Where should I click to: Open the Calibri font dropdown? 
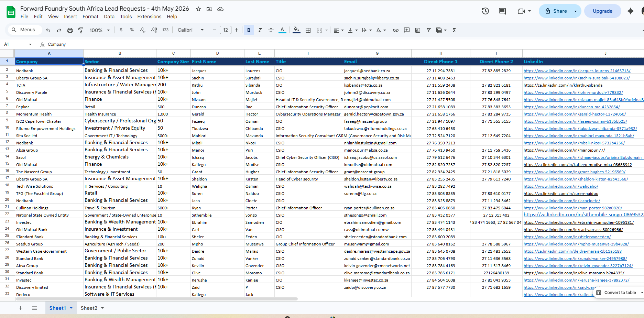pos(191,30)
